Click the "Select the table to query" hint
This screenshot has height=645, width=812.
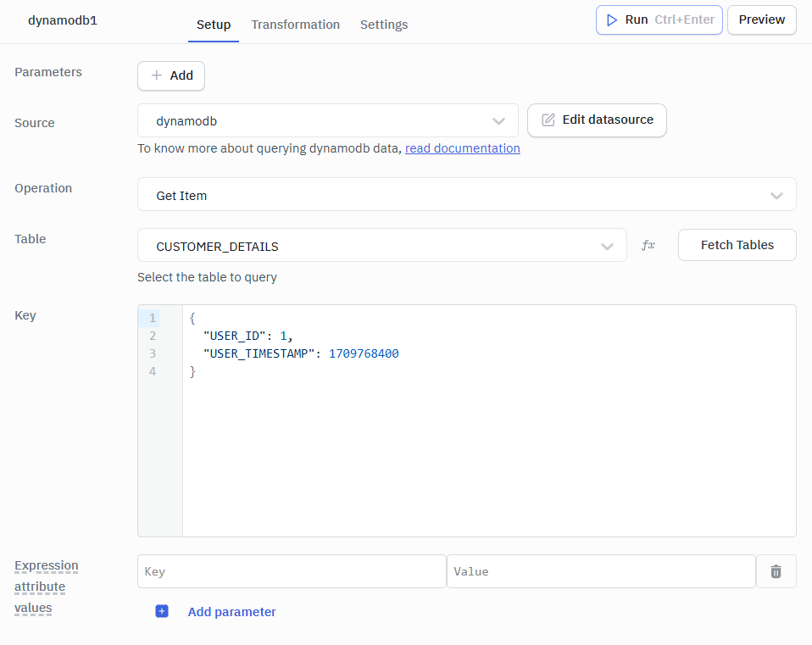[207, 277]
